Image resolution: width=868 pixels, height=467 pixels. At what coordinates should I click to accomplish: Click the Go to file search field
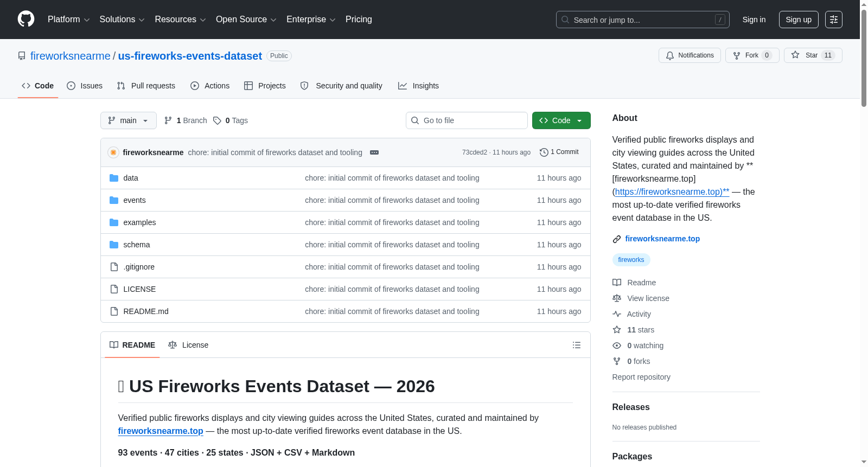click(467, 120)
